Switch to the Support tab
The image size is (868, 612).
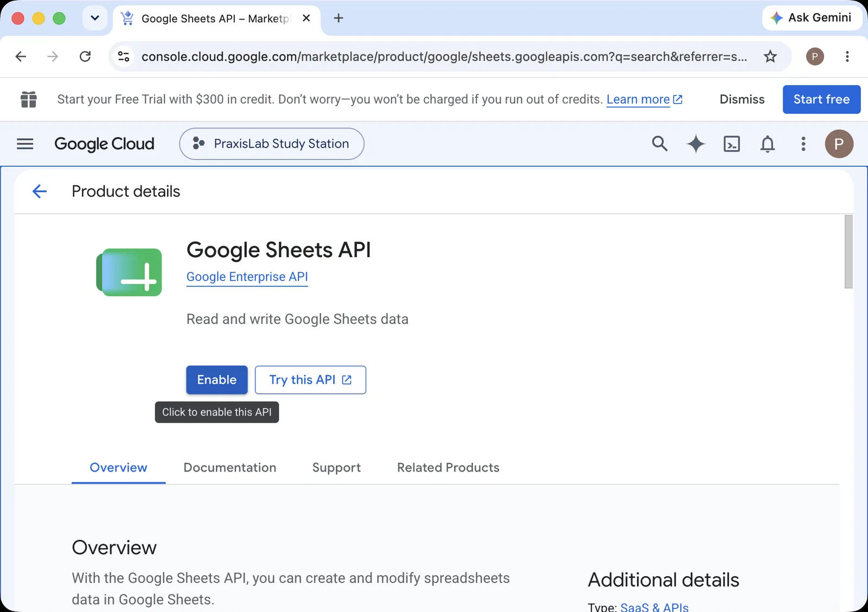pos(336,468)
